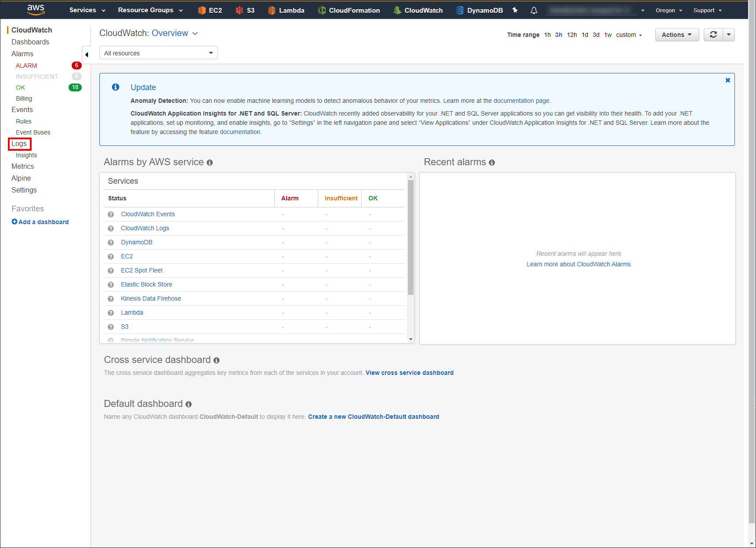Open the All resources dropdown
This screenshot has height=548, width=756.
click(x=159, y=53)
